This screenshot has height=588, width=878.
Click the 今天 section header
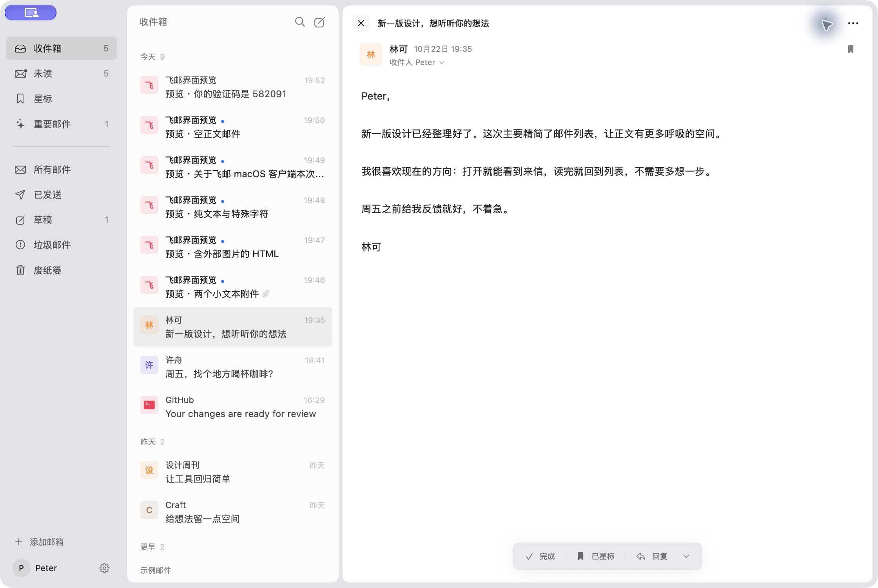152,57
